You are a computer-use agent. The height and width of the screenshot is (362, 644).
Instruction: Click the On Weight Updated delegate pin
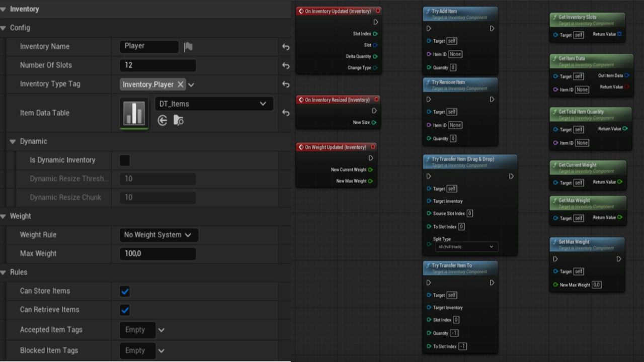click(373, 147)
